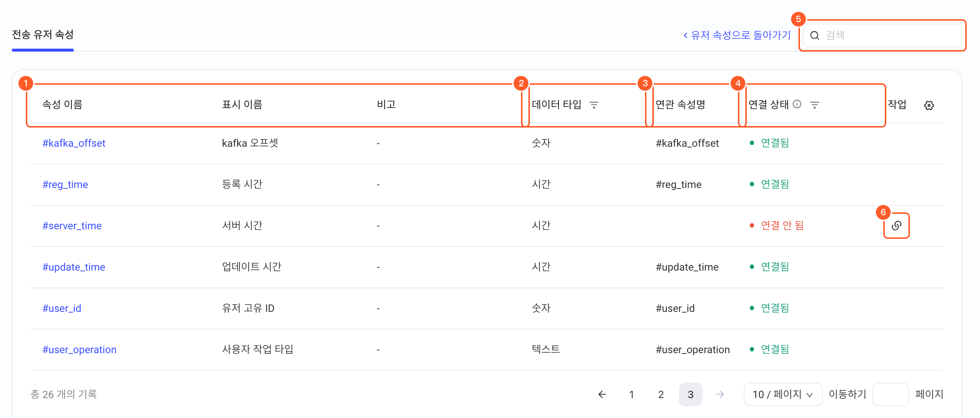Screen dimensions: 980x418
Task: Click the 속성 이름 column header
Action: [x=62, y=105]
